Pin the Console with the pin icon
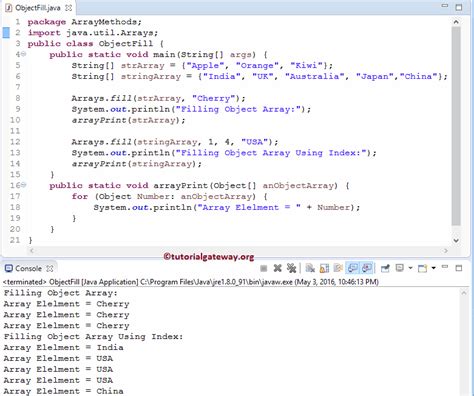This screenshot has width=474, height=396. (x=385, y=268)
